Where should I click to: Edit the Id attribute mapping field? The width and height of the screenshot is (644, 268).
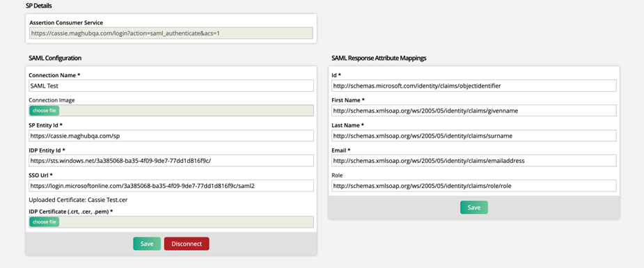[x=474, y=86]
